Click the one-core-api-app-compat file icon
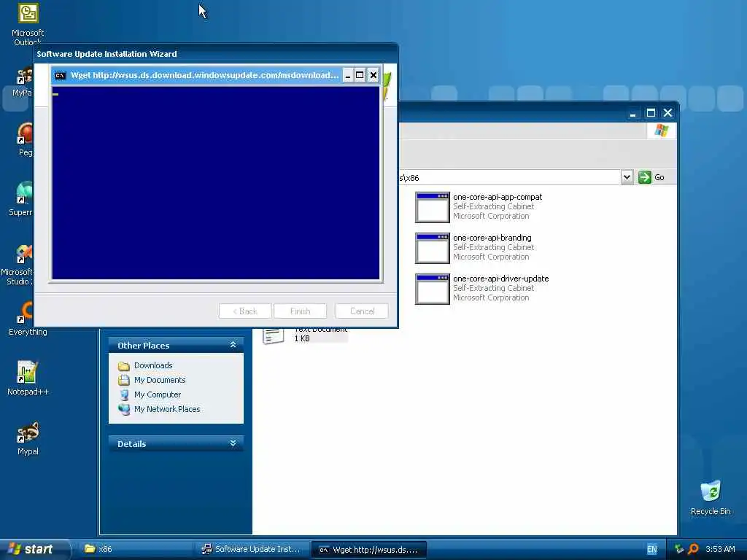The image size is (747, 560). [432, 207]
